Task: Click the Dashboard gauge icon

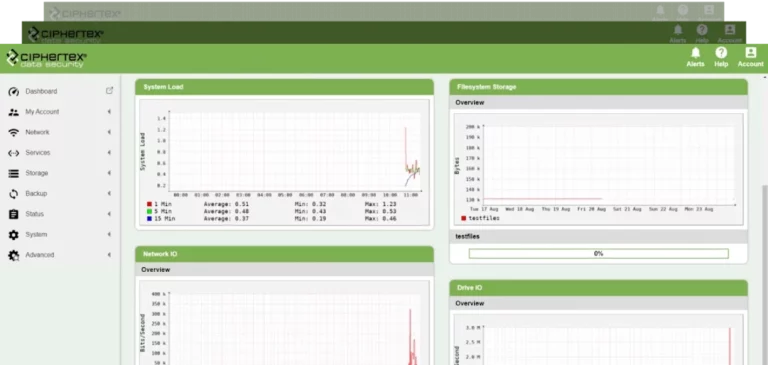Action: coord(14,92)
